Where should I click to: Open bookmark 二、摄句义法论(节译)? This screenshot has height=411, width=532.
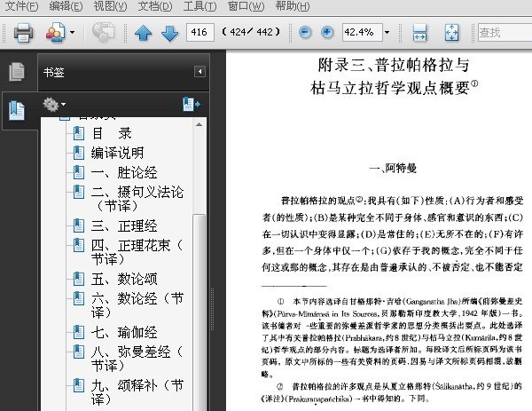137,199
